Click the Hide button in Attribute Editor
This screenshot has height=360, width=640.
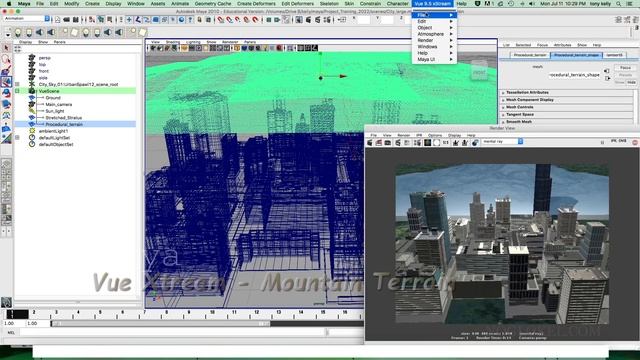(631, 82)
